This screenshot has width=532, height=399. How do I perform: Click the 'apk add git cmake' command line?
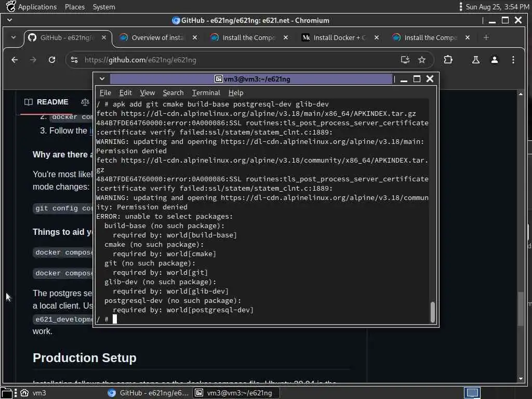(212, 104)
